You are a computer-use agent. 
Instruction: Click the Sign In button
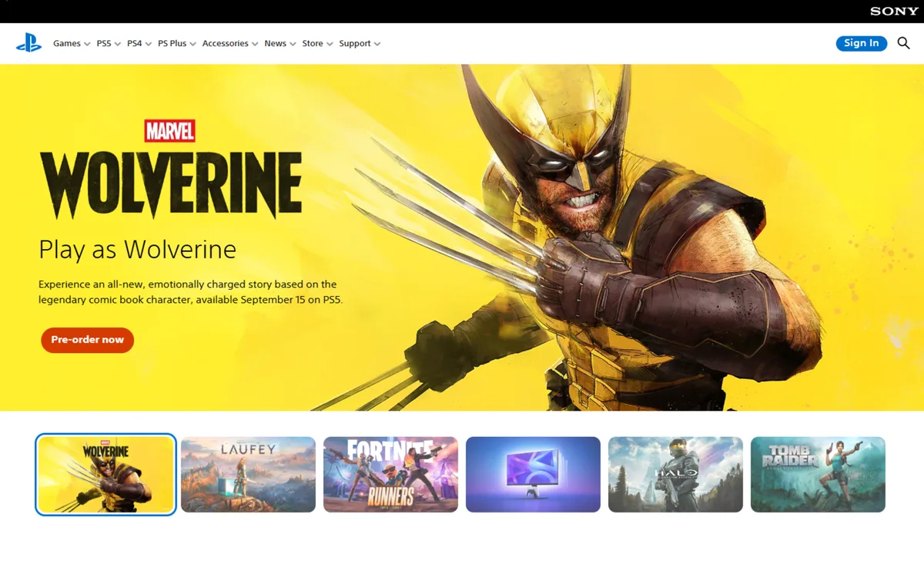click(862, 43)
